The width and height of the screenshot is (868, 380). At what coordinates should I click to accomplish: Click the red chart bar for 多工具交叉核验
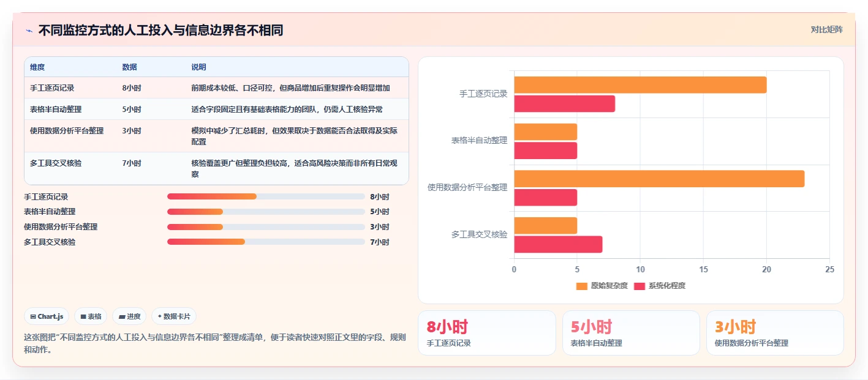(x=558, y=244)
